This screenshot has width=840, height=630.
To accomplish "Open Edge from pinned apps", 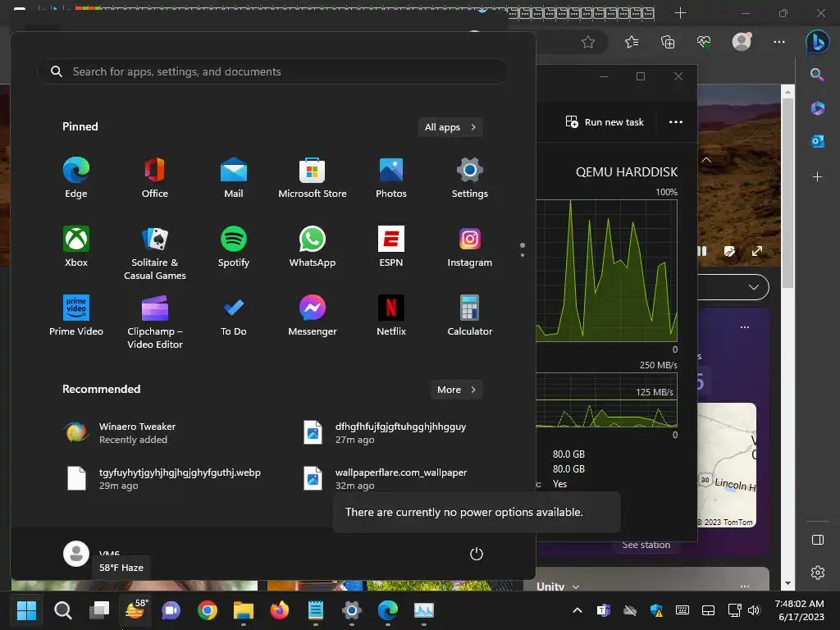I will [76, 178].
